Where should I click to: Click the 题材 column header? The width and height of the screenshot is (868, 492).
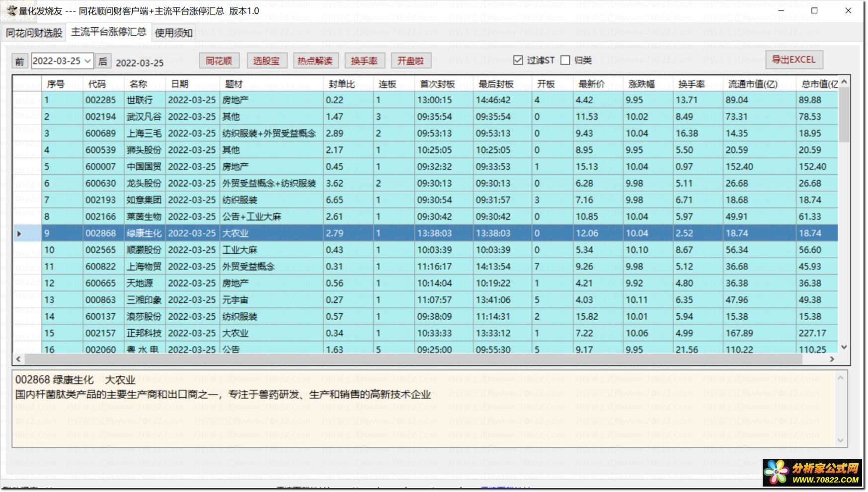coord(272,84)
